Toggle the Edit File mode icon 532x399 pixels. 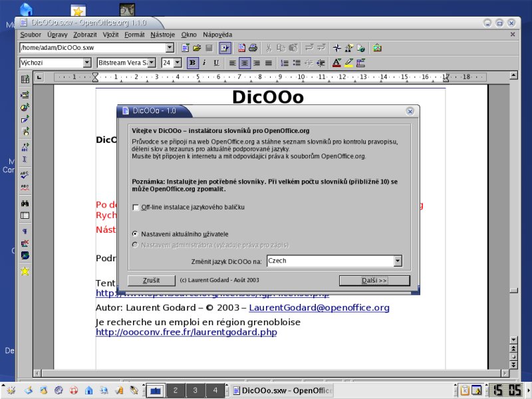(x=225, y=48)
